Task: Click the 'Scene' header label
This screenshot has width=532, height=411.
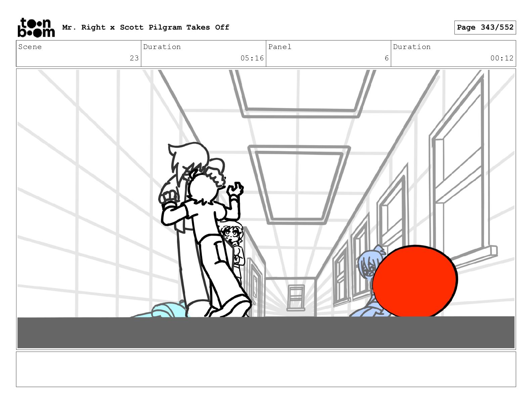Action: [x=30, y=47]
